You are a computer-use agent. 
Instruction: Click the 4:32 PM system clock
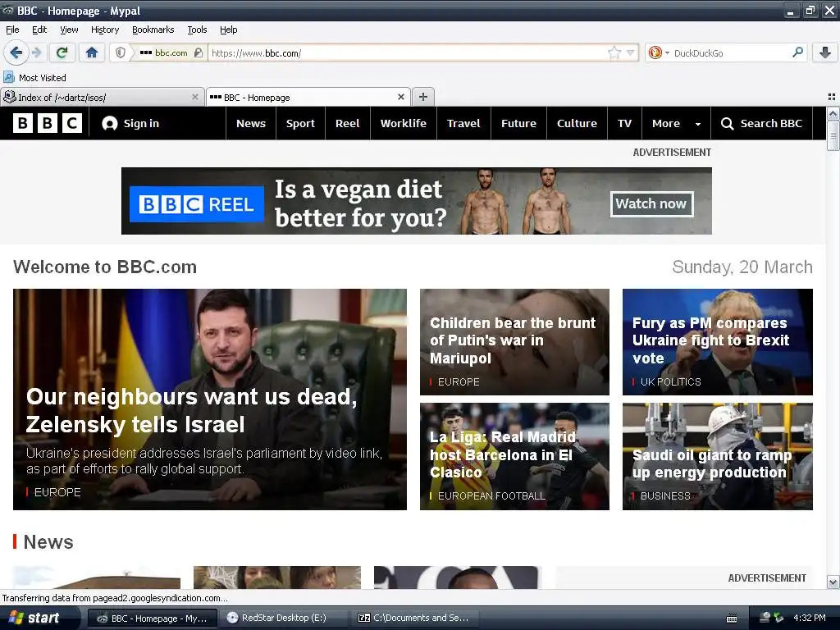(810, 618)
